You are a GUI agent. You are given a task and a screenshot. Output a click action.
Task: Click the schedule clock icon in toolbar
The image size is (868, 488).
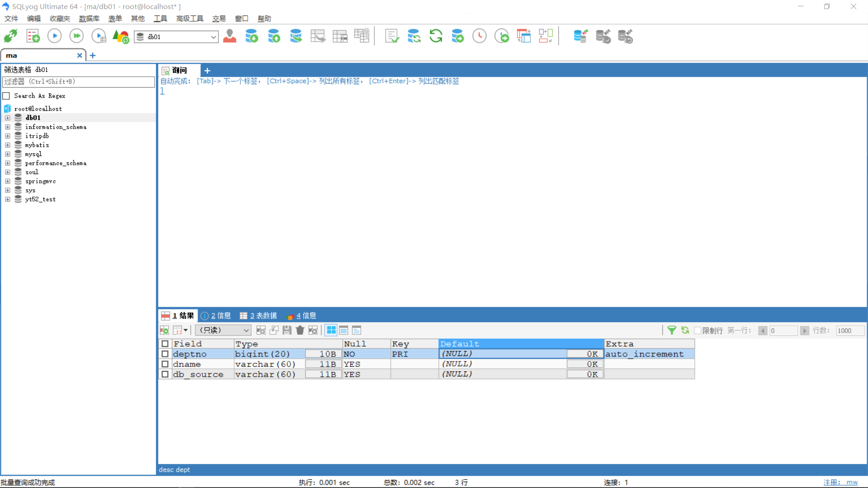(x=479, y=36)
